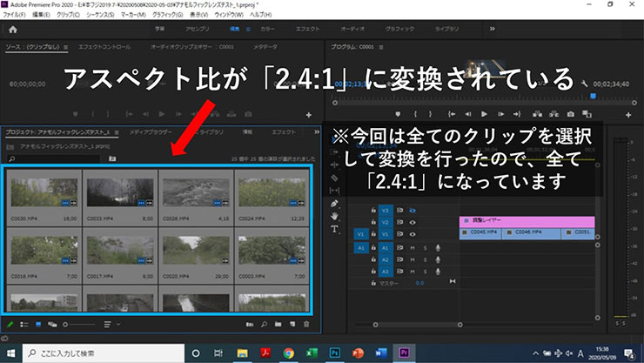Open Program monitor settings wrench icon
The width and height of the screenshot is (644, 363).
tap(585, 84)
